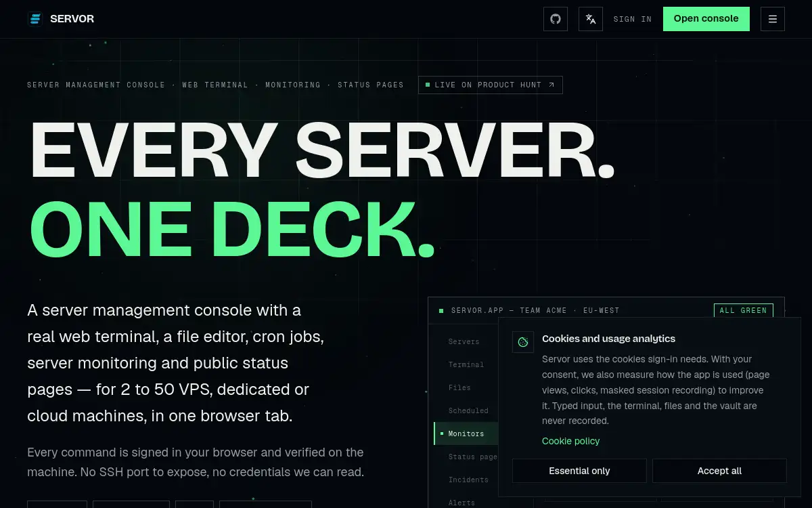
Task: Open the Cookie policy link
Action: point(571,441)
